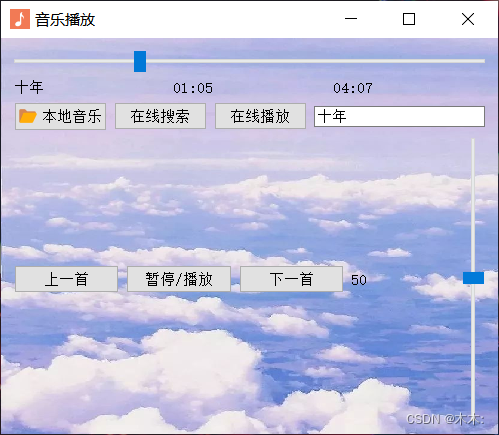Click the volume value label 50

pos(359,280)
